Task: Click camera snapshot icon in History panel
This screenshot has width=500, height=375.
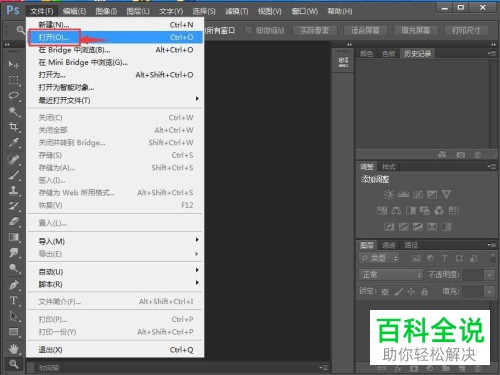Action: click(461, 155)
